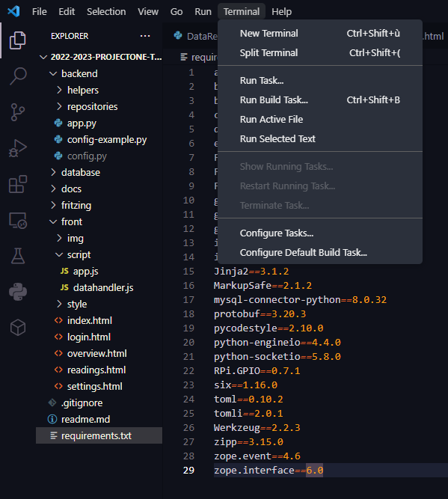This screenshot has height=499, width=448.
Task: Collapse the backend folder
Action: (53, 73)
